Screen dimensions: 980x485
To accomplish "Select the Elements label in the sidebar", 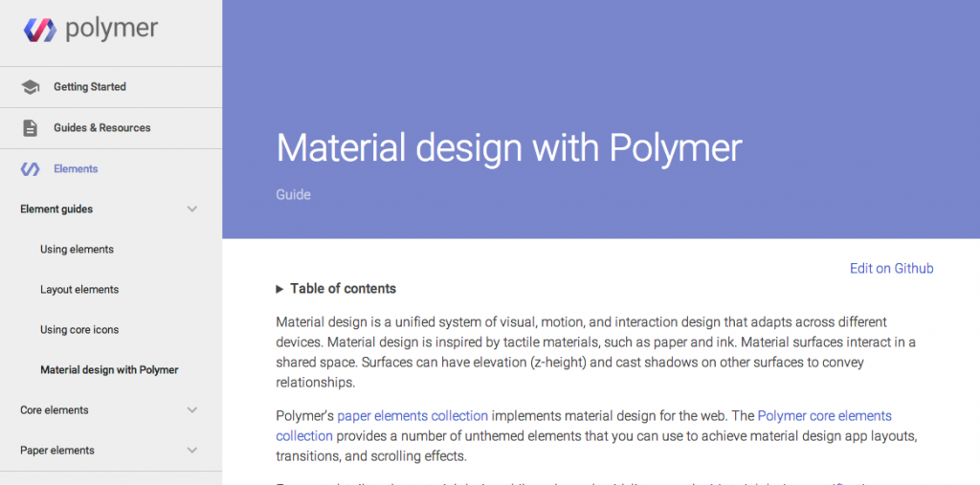I will 76,169.
